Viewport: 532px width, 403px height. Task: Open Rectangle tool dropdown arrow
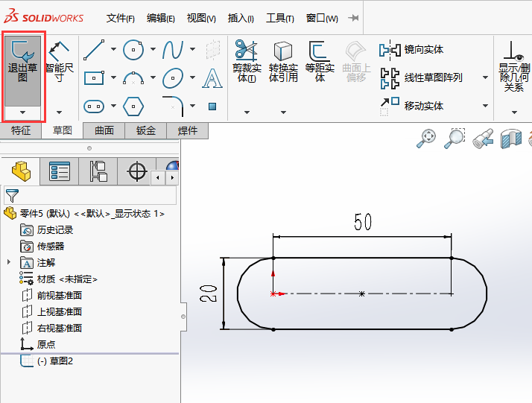point(114,77)
